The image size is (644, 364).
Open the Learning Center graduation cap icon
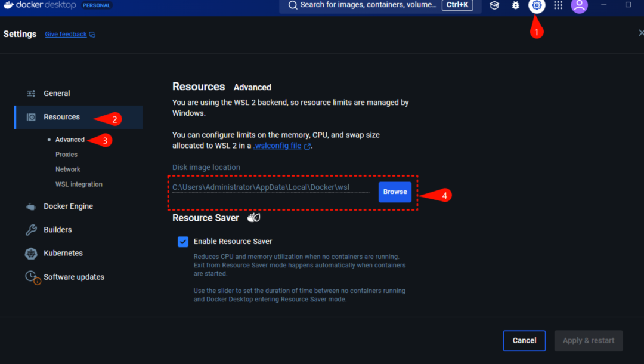(x=494, y=5)
